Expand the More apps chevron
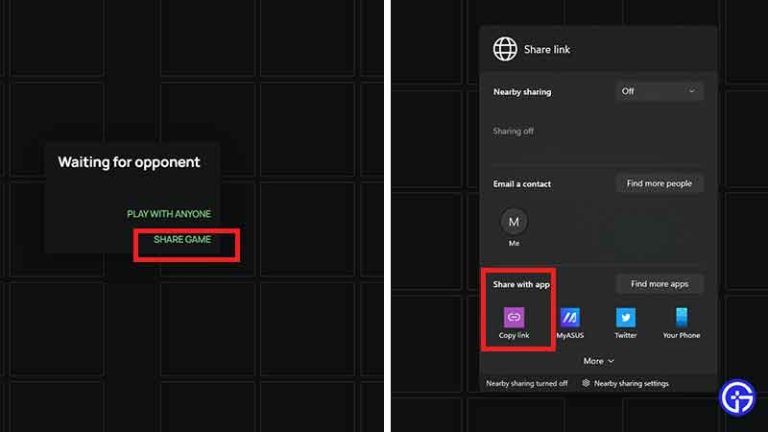Screen dimensions: 768x432 (598, 361)
